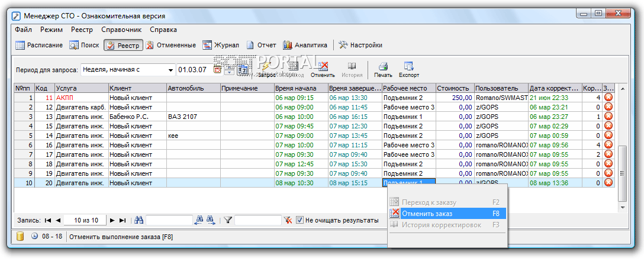Select the 250,00 cost cell
The width and height of the screenshot is (644, 261).
(x=455, y=98)
